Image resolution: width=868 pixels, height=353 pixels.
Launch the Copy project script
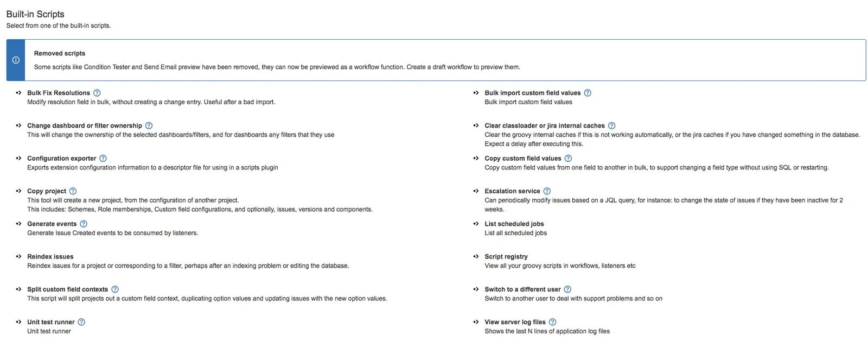point(47,191)
